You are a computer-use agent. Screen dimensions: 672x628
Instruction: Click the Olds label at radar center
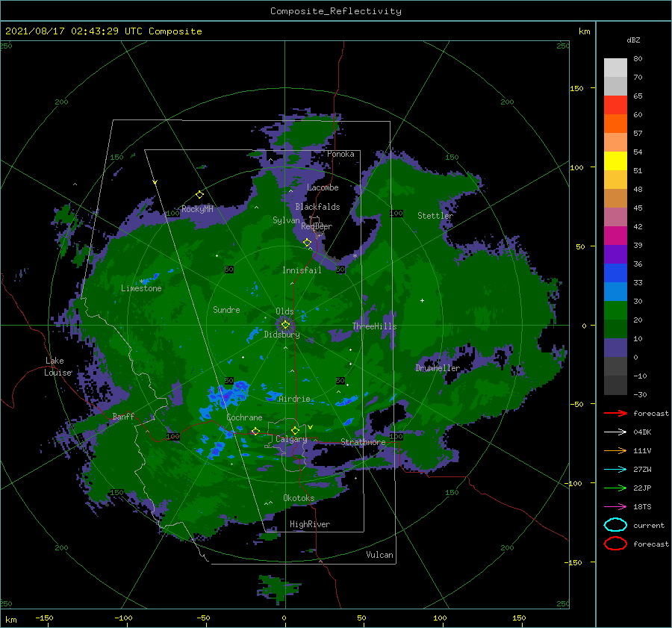pos(284,311)
